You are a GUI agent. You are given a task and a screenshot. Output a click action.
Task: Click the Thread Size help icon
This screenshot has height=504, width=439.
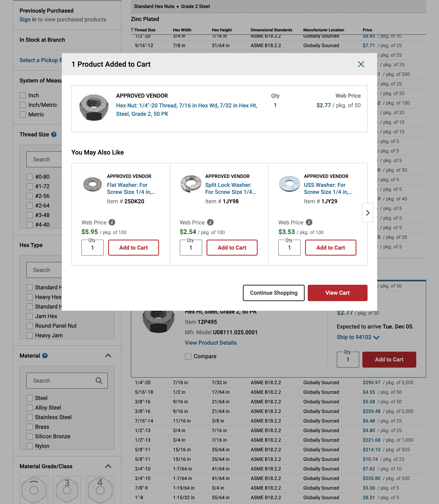tap(53, 134)
